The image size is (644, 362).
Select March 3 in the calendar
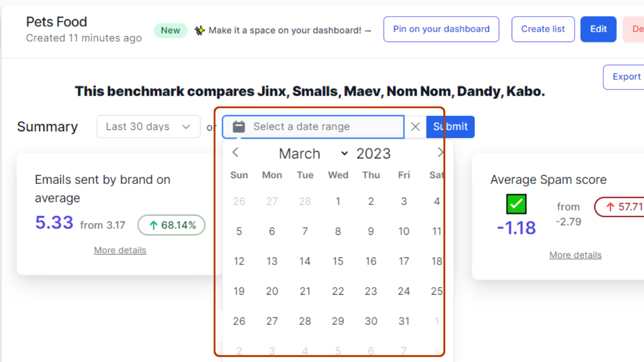pyautogui.click(x=404, y=201)
